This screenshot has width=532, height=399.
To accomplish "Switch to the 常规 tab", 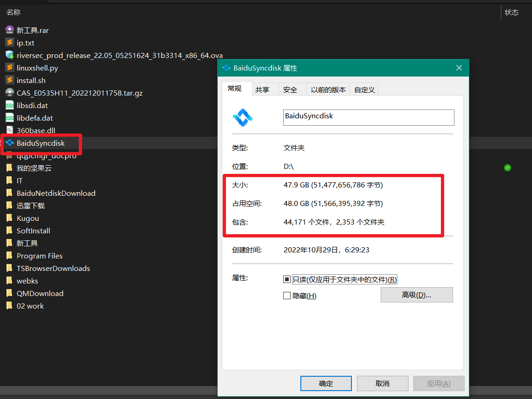I will point(237,89).
